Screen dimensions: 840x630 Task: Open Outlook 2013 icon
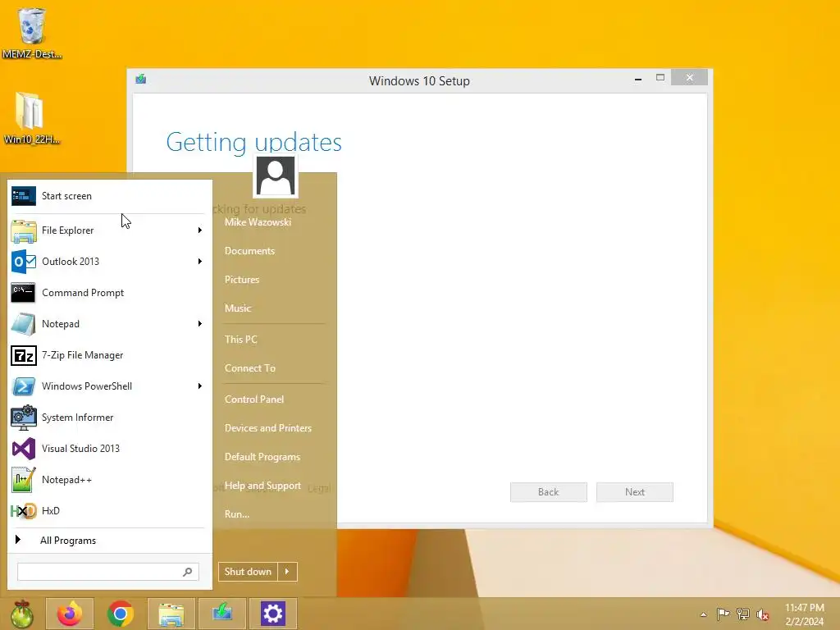pos(24,262)
